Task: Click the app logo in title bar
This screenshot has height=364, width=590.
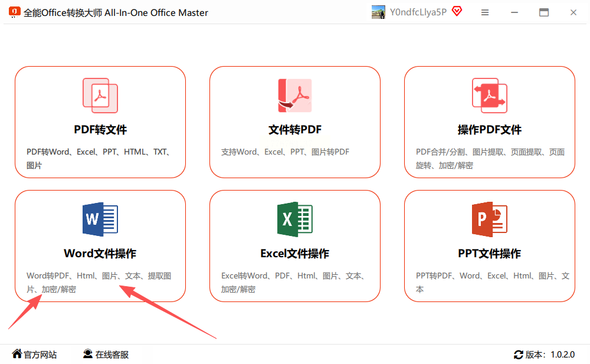Action: 14,12
